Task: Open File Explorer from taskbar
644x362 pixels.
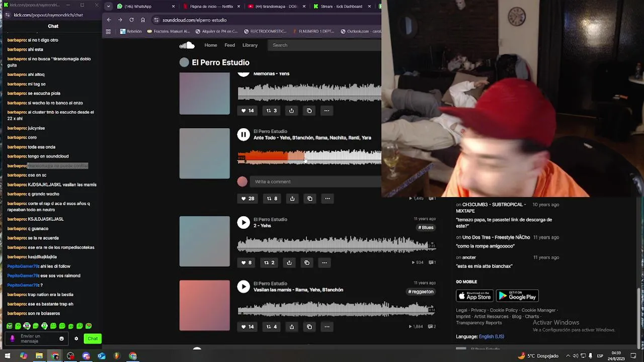Action: [x=39, y=356]
